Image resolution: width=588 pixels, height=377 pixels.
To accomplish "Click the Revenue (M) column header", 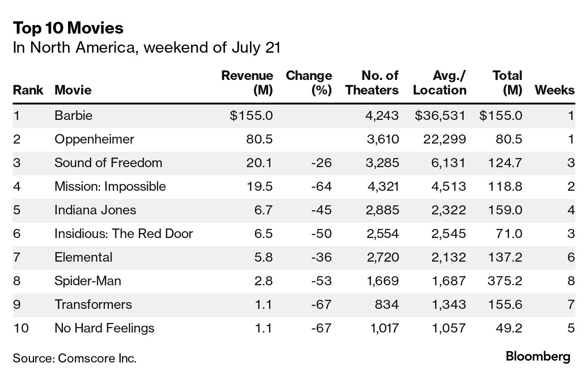I will 247,83.
